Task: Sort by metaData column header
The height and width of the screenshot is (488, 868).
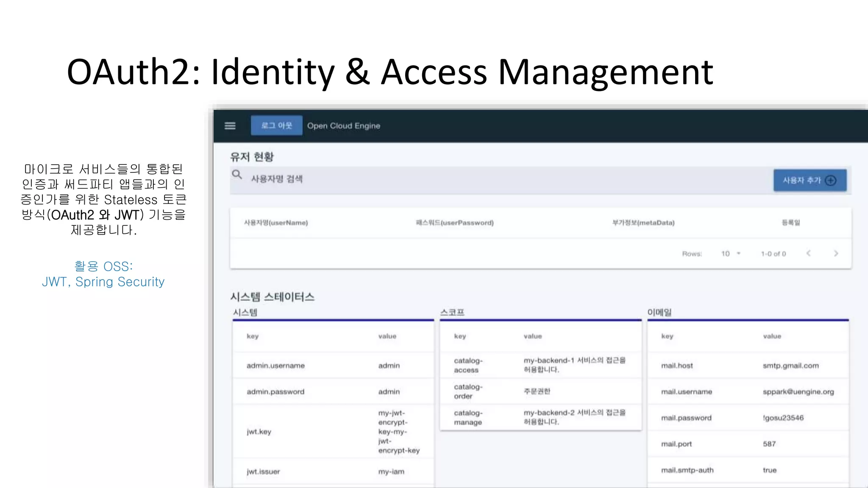Action: 643,223
